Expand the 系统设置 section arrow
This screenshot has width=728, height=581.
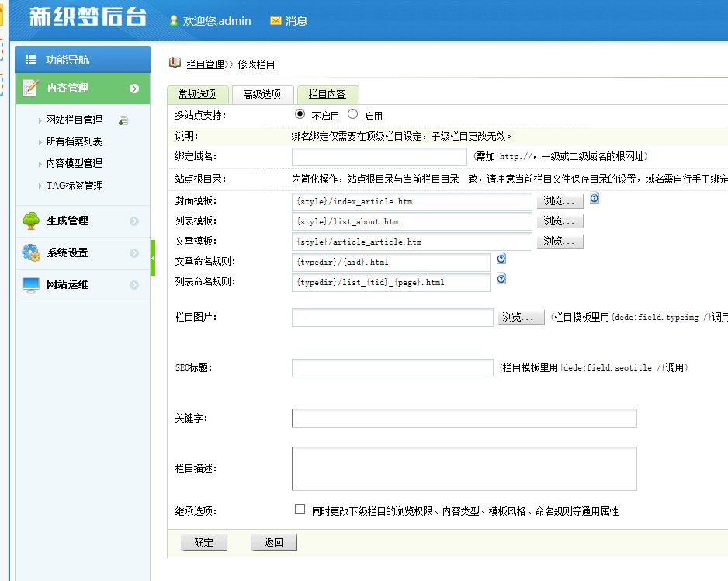[134, 253]
